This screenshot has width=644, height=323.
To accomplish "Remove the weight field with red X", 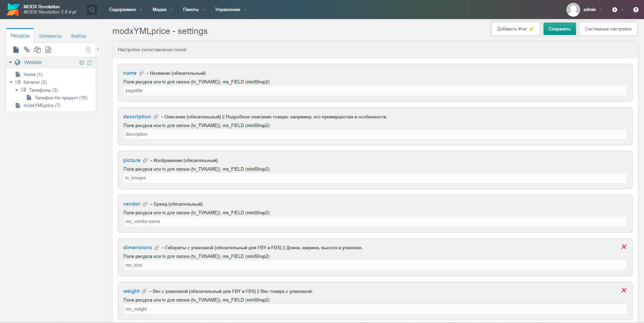I will tap(624, 290).
